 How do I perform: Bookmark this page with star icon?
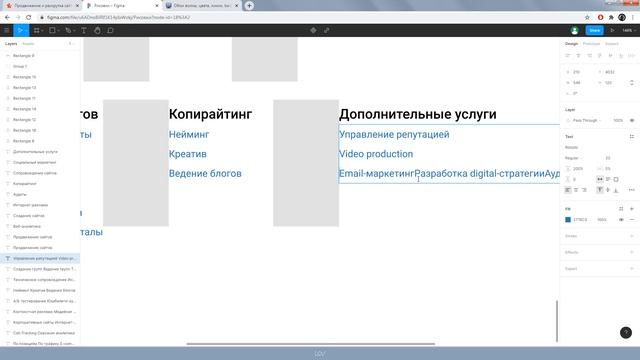[587, 17]
